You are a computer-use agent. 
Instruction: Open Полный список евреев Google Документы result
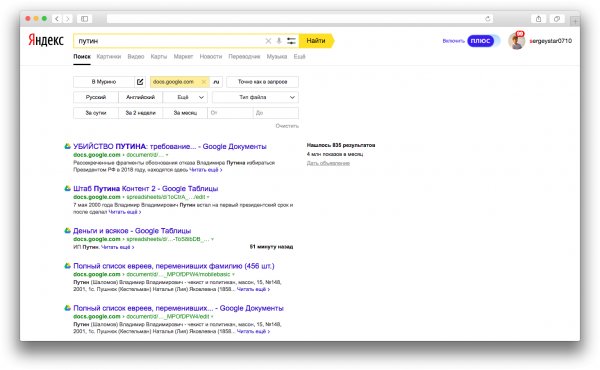point(178,308)
